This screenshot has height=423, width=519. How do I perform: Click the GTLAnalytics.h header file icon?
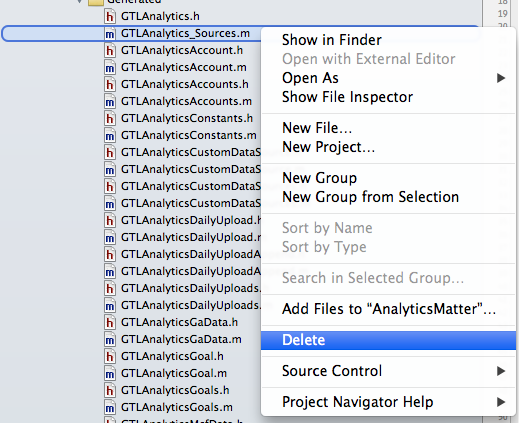110,16
